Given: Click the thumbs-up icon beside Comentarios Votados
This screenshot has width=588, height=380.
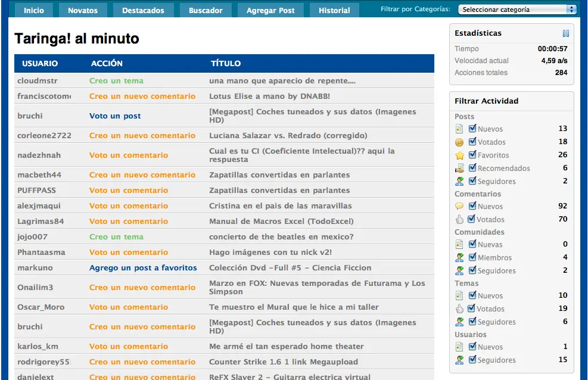Looking at the screenshot, I should (x=459, y=219).
